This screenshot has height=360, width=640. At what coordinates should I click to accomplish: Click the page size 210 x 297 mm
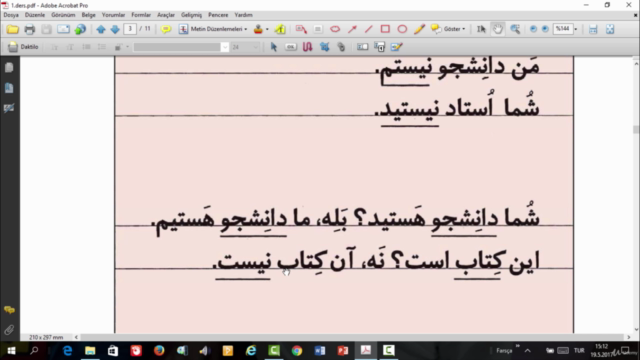click(x=46, y=338)
